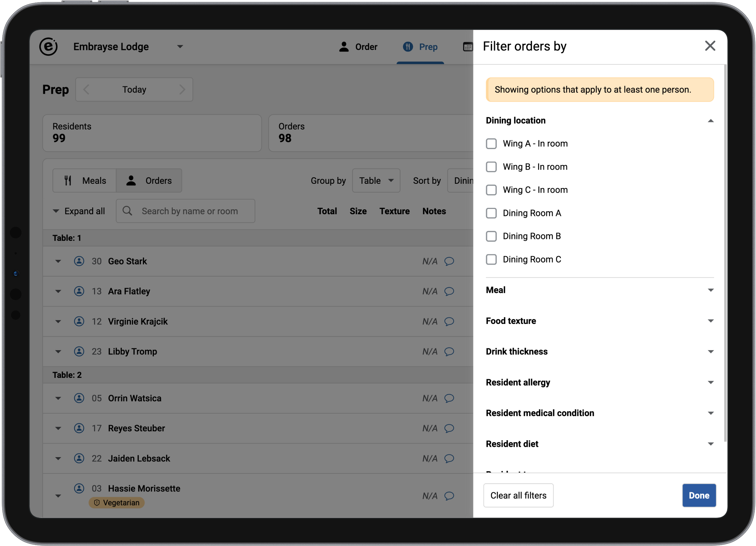Click Ara Flatley's profile avatar icon
The width and height of the screenshot is (756, 546).
pyautogui.click(x=79, y=291)
